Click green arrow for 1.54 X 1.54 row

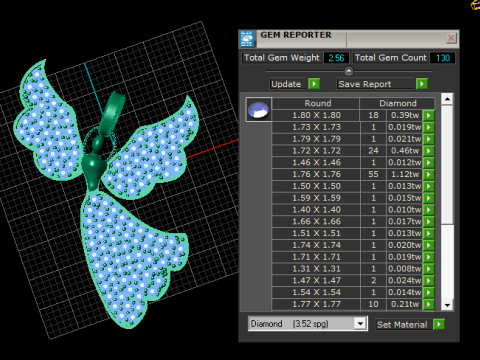tap(429, 292)
